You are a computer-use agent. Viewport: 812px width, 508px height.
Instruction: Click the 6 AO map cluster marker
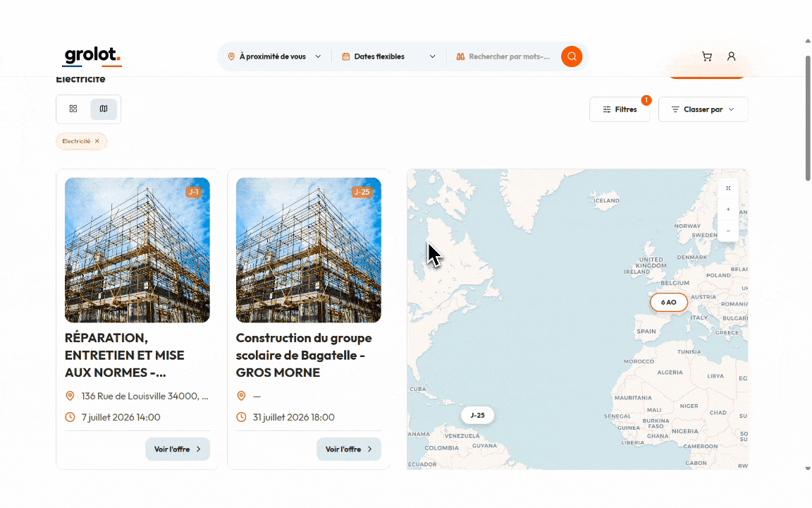668,302
